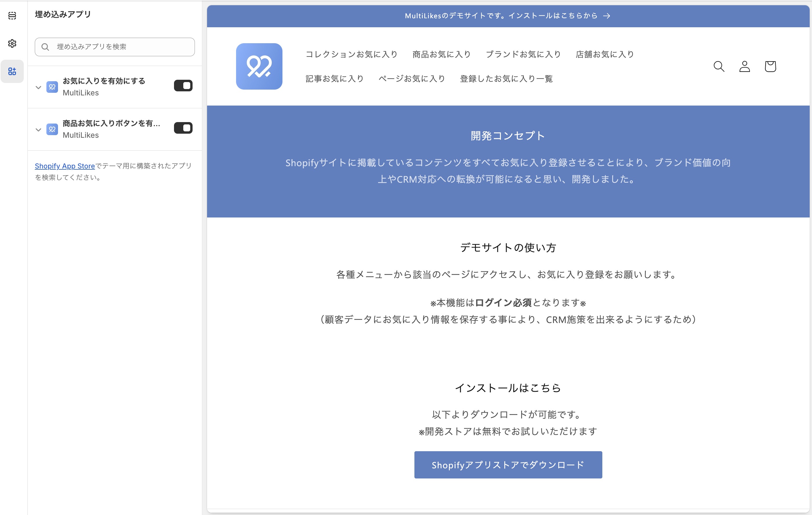Open the コレクションお気に入り menu item
This screenshot has height=515, width=812.
[351, 54]
